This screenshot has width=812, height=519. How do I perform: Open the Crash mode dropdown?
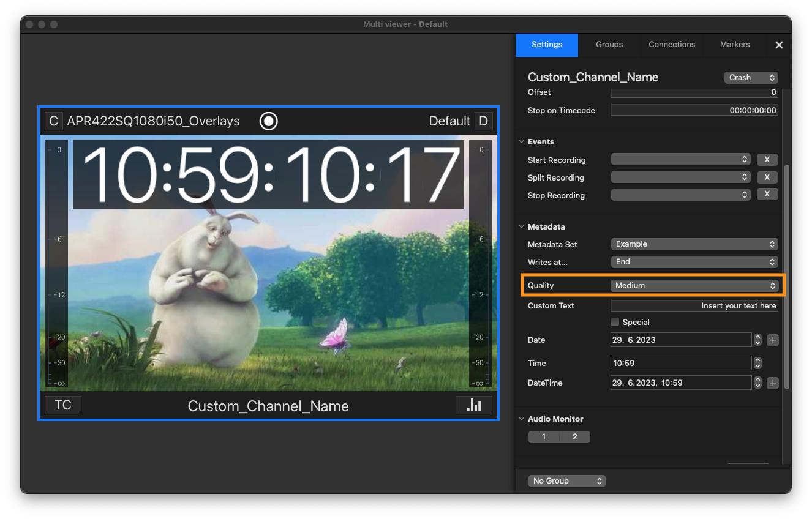[x=751, y=78]
